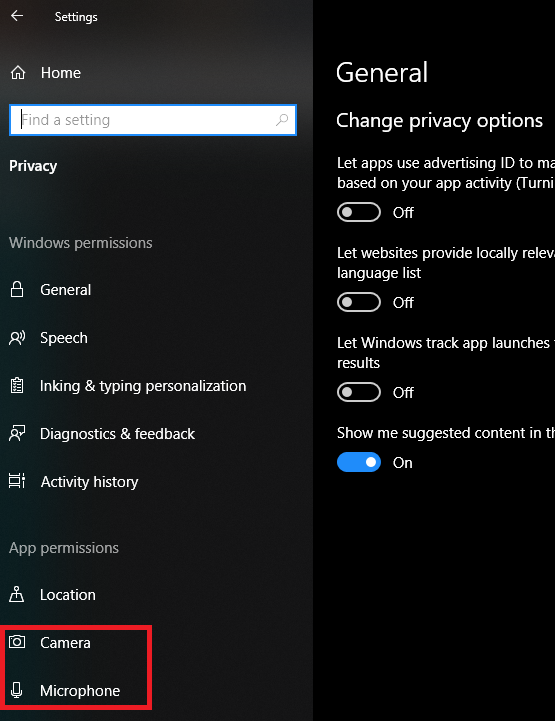Click the search magnifier icon
The image size is (555, 721).
[x=282, y=120]
